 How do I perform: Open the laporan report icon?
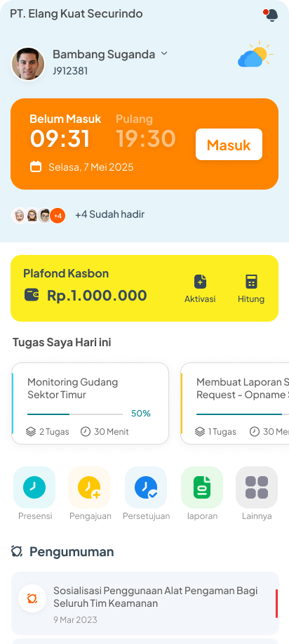point(202,487)
